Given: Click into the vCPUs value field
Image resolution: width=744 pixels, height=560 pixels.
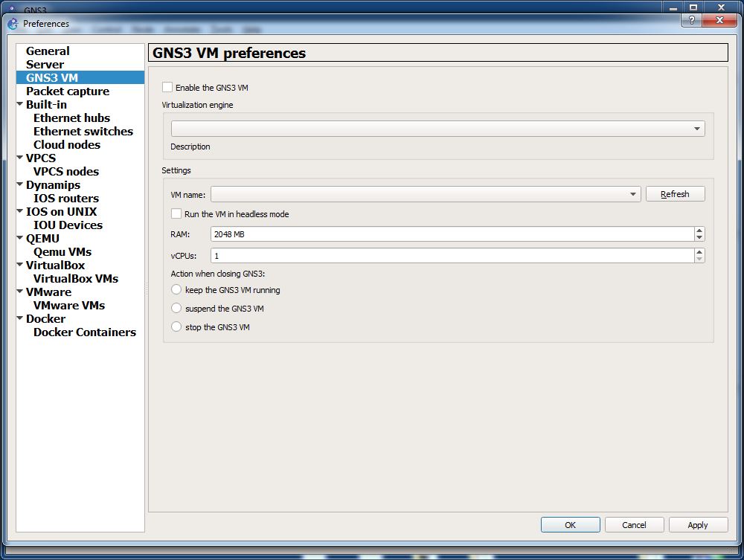Looking at the screenshot, I should tap(452, 256).
